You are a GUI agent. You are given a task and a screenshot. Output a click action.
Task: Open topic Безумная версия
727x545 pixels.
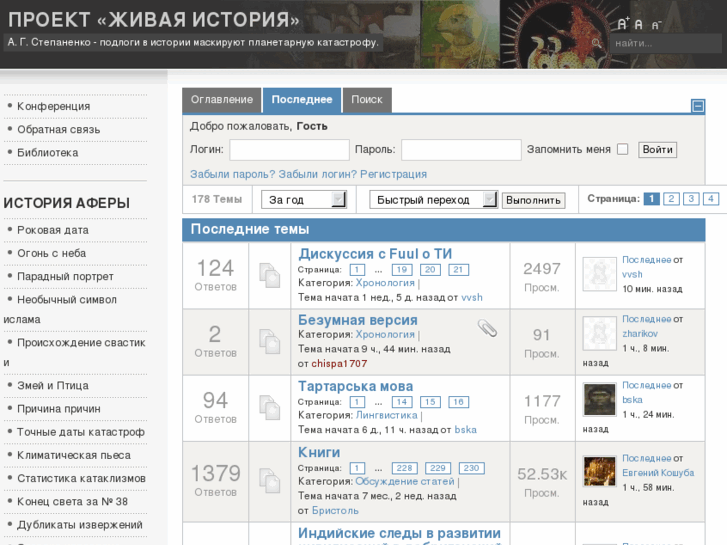tap(357, 320)
